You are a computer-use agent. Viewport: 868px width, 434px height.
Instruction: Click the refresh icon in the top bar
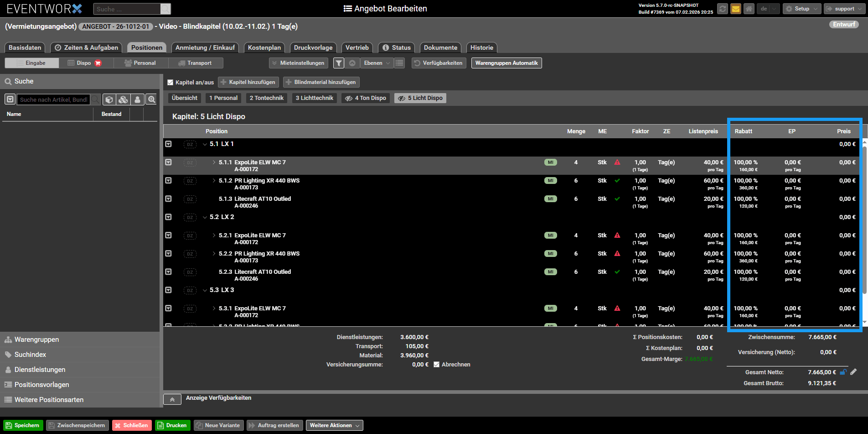tap(722, 9)
